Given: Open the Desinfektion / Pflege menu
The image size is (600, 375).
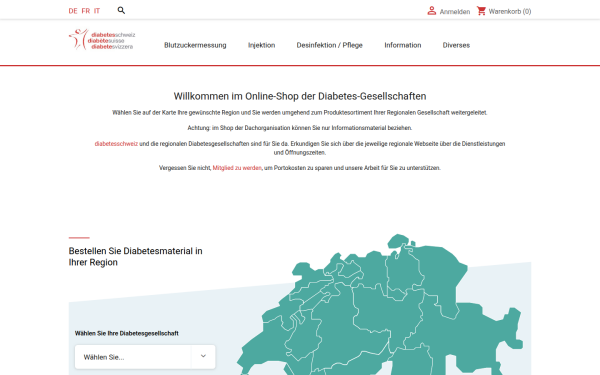Looking at the screenshot, I should 329,45.
